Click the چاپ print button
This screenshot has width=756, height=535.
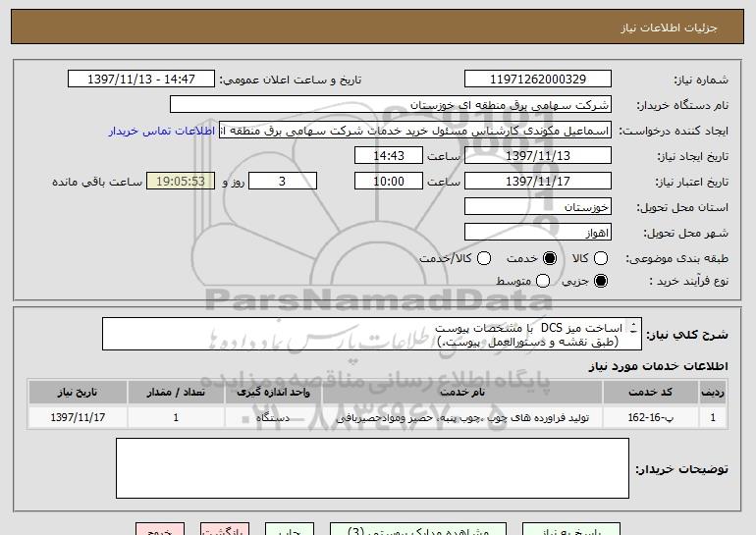point(285,530)
